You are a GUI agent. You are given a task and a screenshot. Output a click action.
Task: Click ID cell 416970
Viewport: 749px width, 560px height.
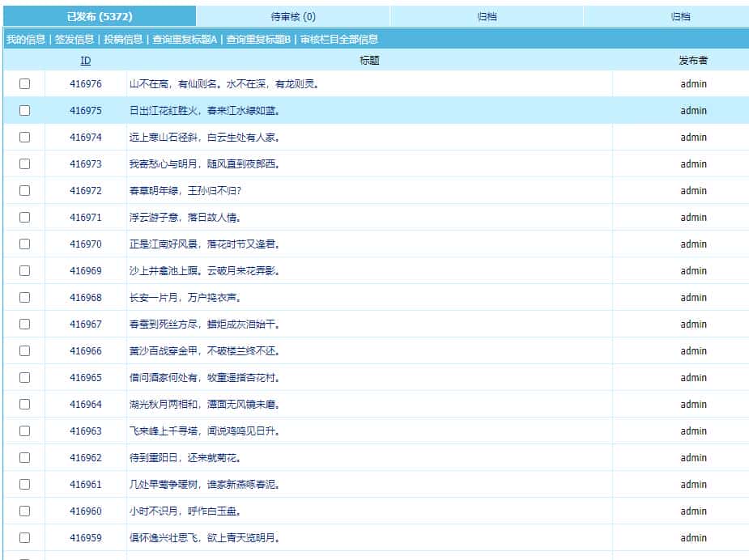click(86, 244)
